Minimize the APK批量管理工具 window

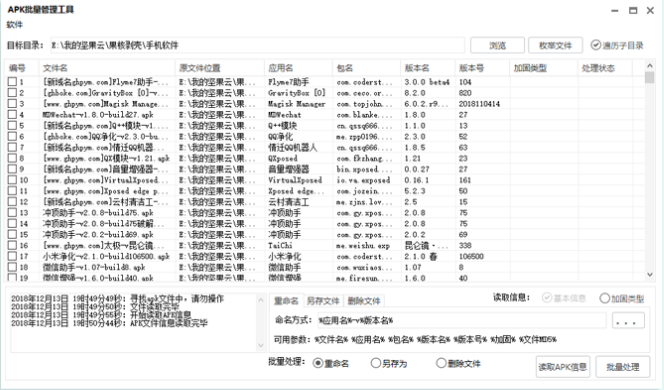(x=615, y=11)
